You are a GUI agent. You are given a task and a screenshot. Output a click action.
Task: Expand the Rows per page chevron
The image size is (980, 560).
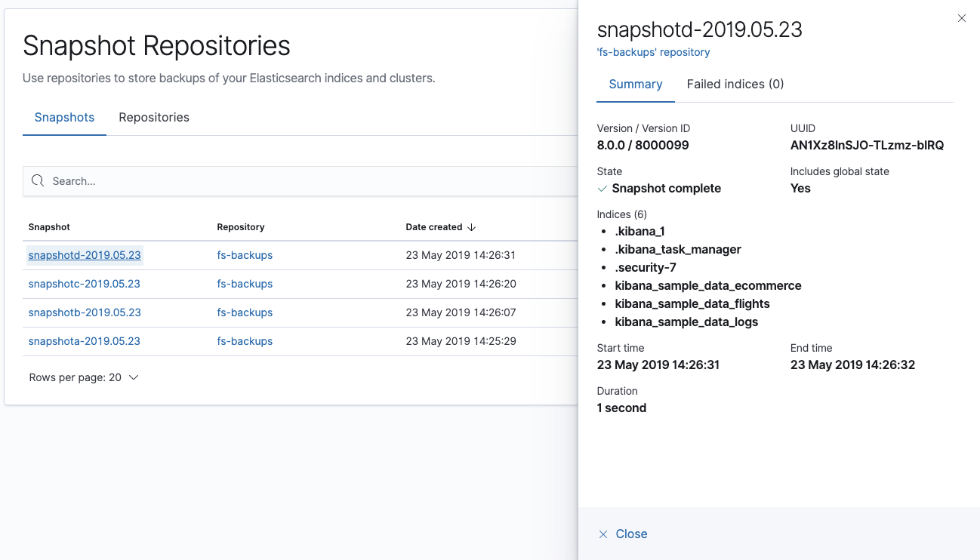click(x=134, y=377)
